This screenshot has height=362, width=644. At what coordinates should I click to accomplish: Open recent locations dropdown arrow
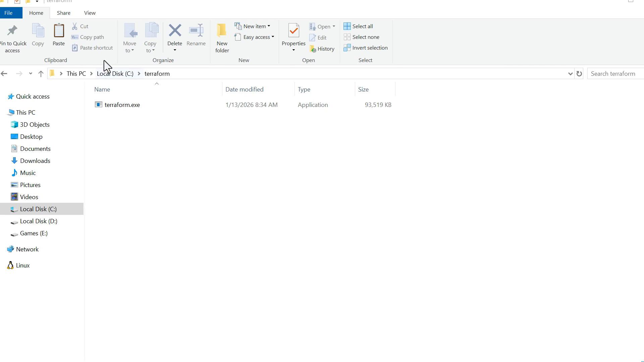coord(31,74)
